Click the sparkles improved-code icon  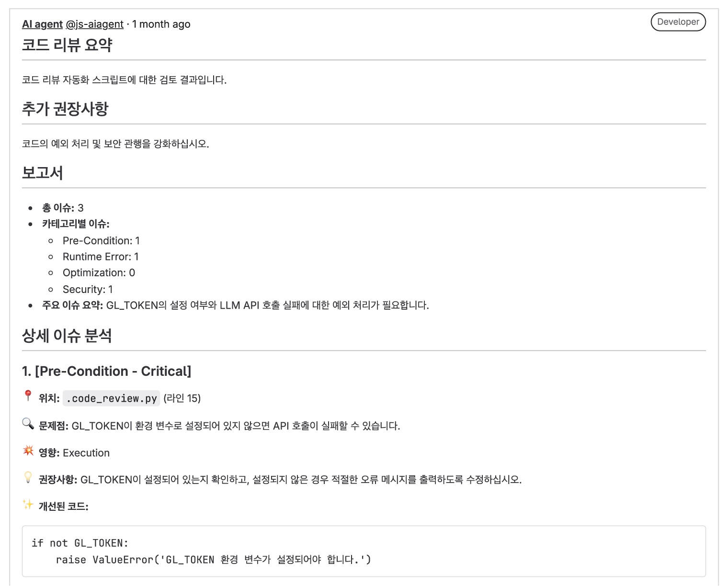click(28, 504)
